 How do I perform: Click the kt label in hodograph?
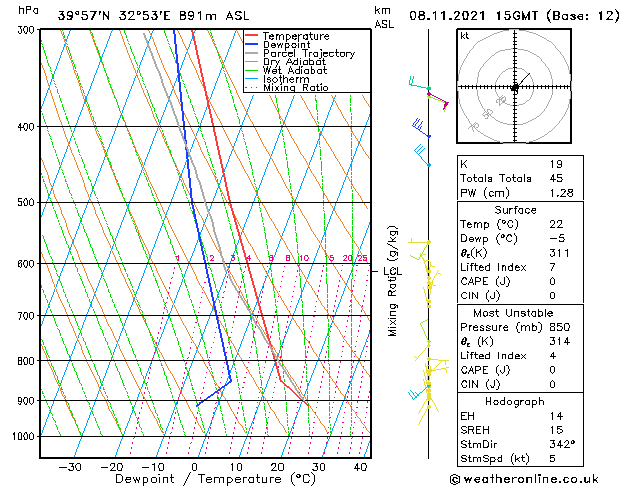465,36
